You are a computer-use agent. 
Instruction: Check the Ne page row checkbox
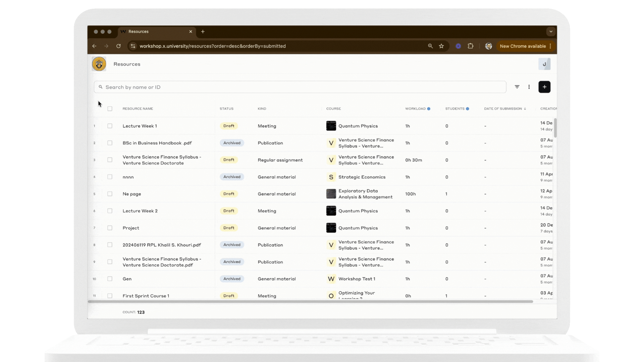[110, 194]
